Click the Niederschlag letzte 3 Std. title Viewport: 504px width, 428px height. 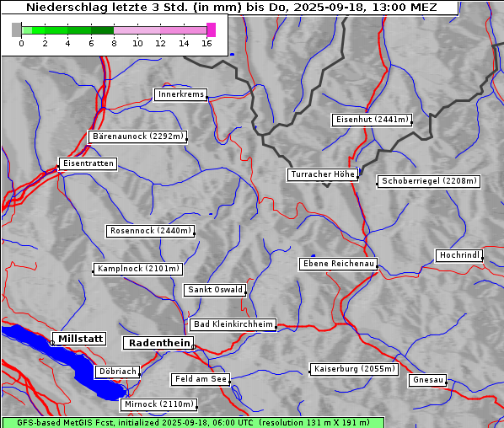231,7
